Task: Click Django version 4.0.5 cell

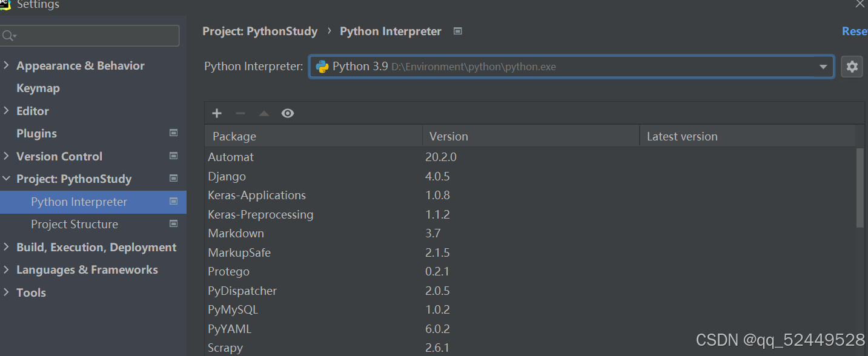Action: 437,176
